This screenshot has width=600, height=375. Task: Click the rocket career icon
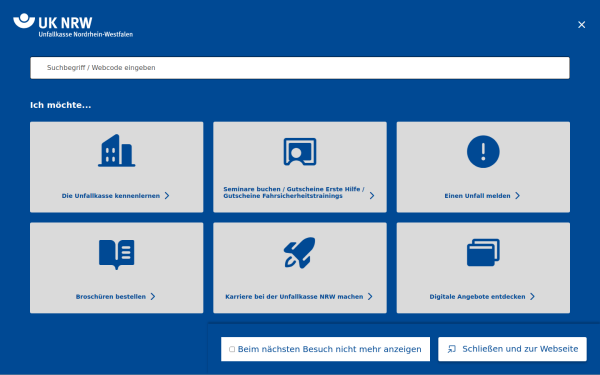(300, 253)
